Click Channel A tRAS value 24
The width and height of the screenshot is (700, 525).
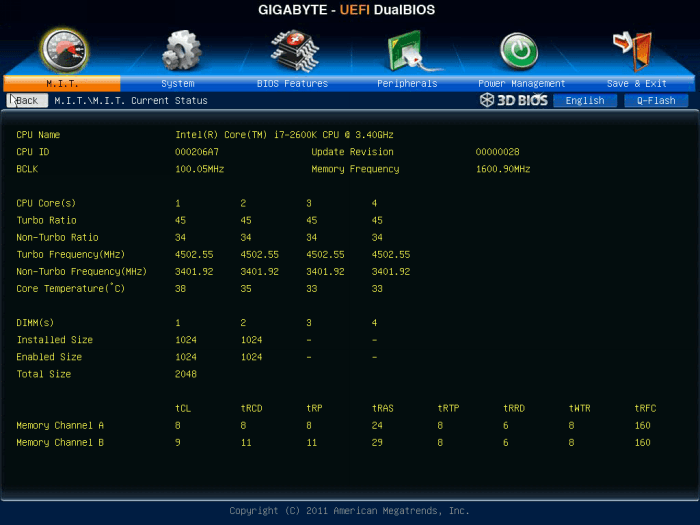[x=377, y=425]
